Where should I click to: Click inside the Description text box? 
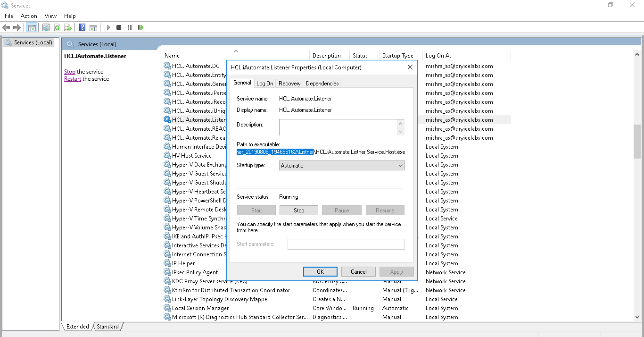(338, 127)
